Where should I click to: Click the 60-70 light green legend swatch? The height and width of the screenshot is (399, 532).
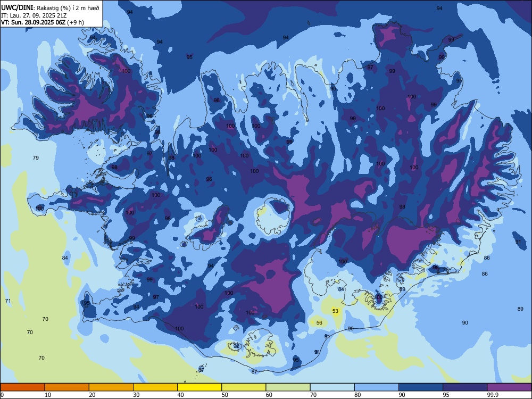click(x=288, y=387)
